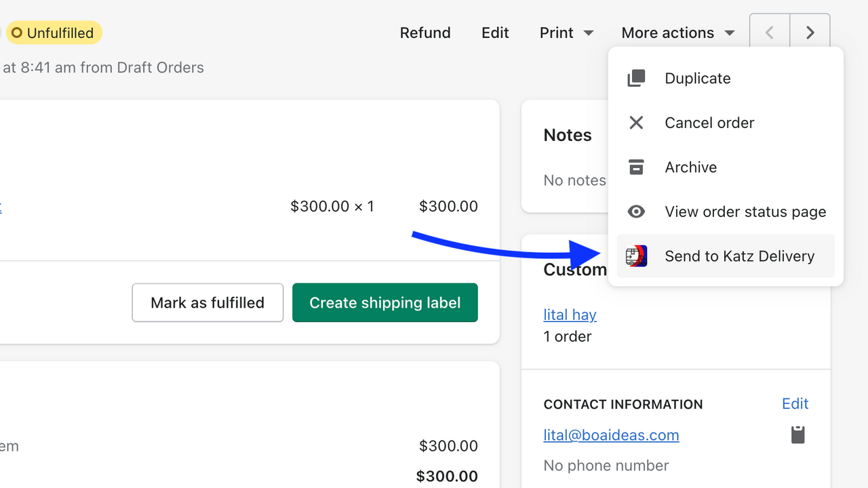This screenshot has height=488, width=868.
Task: Copy the email using the clipboard icon
Action: [x=797, y=434]
